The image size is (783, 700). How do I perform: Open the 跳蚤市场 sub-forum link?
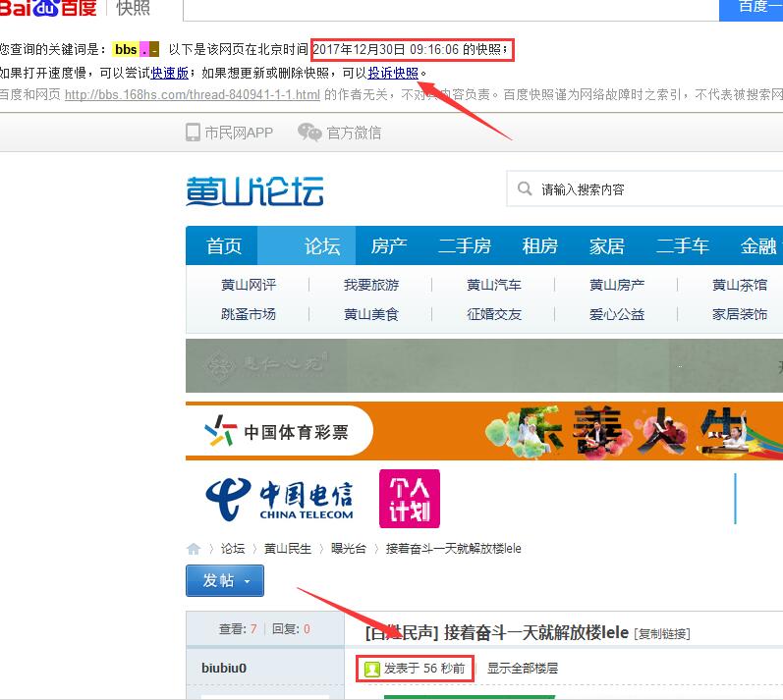click(249, 314)
